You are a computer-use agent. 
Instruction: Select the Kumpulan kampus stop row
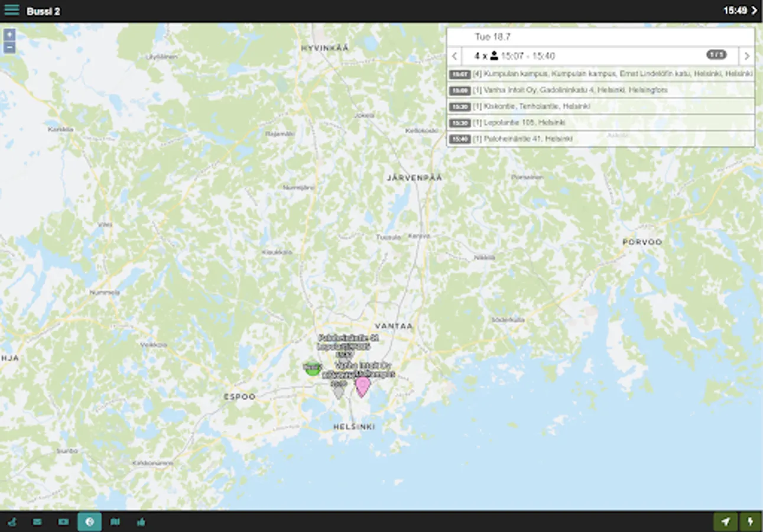(x=600, y=74)
